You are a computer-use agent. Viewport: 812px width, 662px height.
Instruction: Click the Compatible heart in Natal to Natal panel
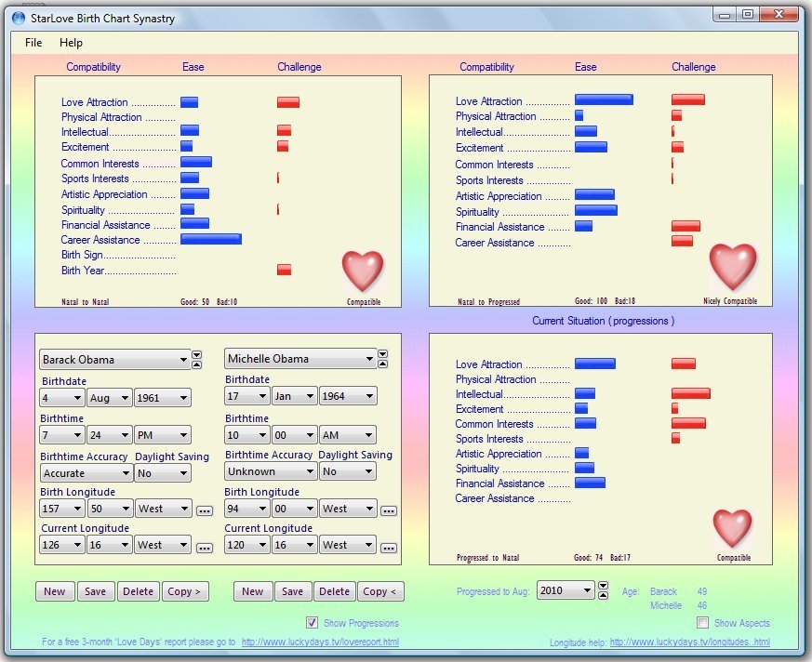click(x=363, y=271)
